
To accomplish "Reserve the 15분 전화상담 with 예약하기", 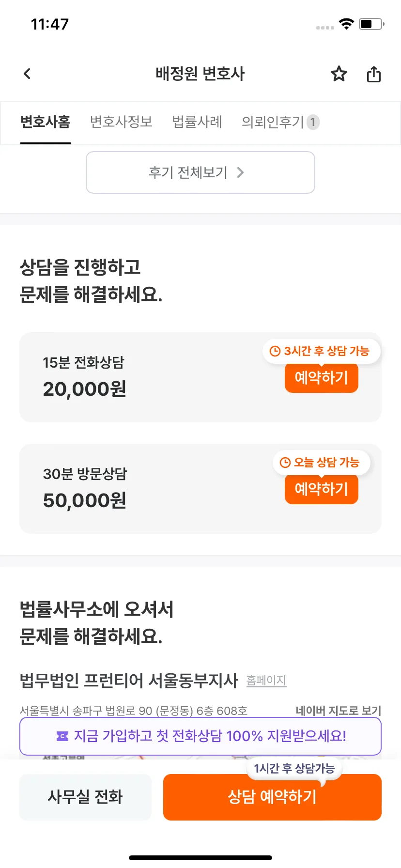I will click(x=322, y=378).
